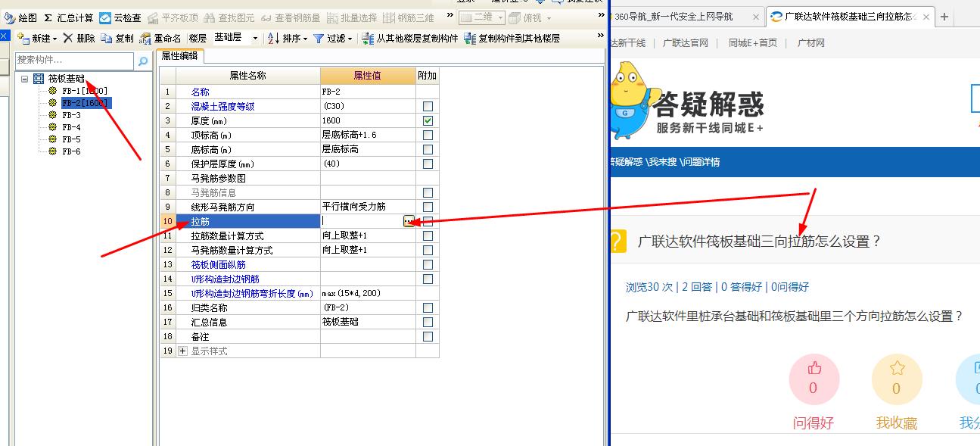Close the 360导航 browser tab
This screenshot has width=980, height=446.
coord(755,17)
